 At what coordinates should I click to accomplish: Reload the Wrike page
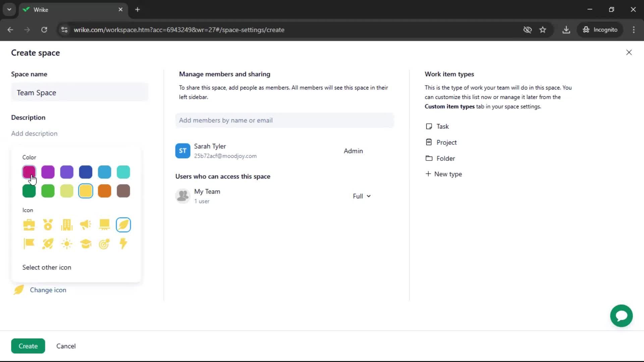point(44,30)
